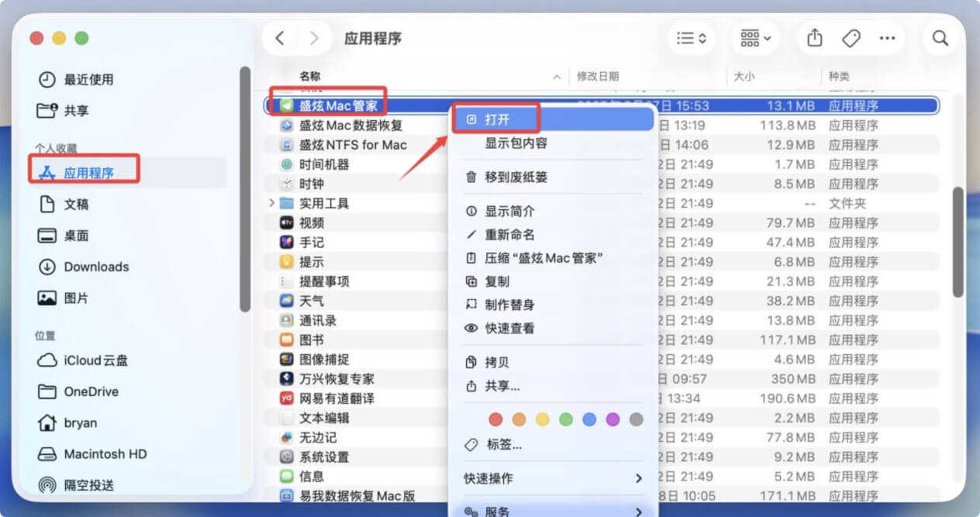This screenshot has height=517, width=980.
Task: Open the Downloads folder in the sidebar
Action: tap(95, 267)
